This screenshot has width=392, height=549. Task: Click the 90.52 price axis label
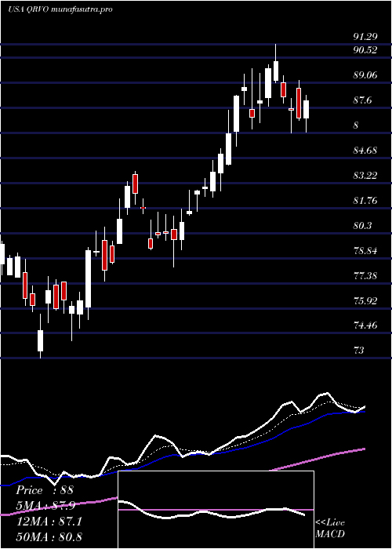[365, 50]
